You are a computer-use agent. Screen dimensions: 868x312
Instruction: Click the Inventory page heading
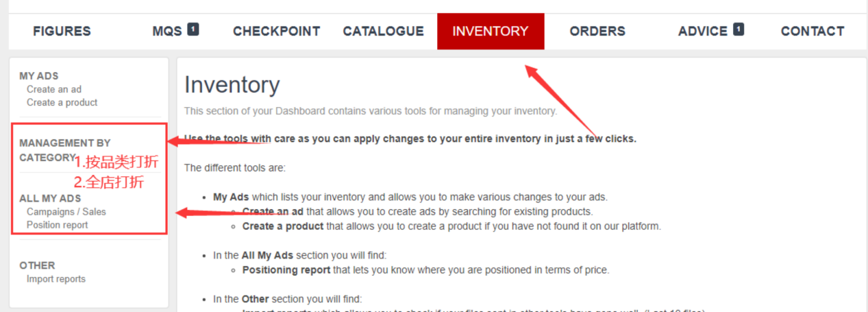pos(232,85)
